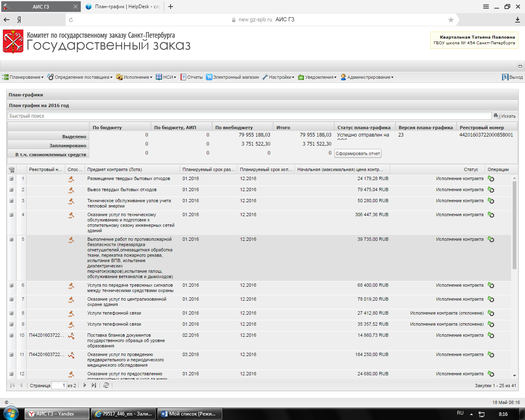This screenshot has height=420, width=525.
Task: Open the АИС ГЗ – Yandex taskbar button
Action: click(x=57, y=414)
